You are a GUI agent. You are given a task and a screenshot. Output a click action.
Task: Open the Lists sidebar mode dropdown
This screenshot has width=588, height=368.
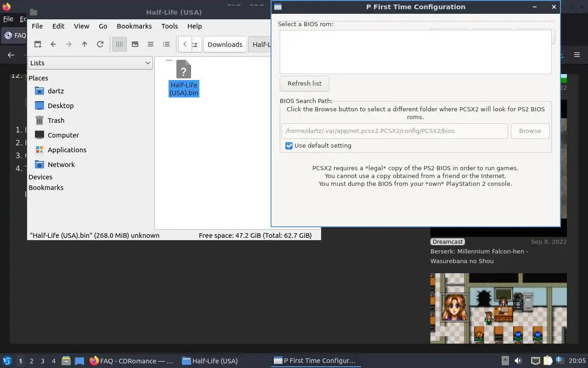click(90, 63)
